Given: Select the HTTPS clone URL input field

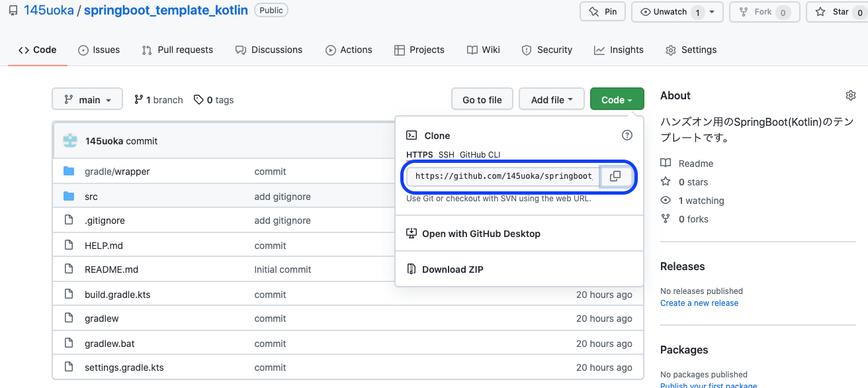Looking at the screenshot, I should click(503, 176).
